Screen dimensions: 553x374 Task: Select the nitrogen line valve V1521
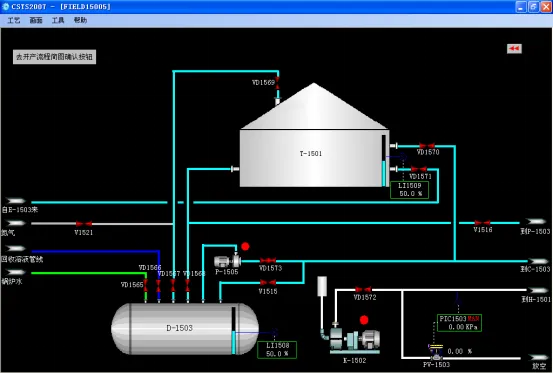[x=84, y=224]
